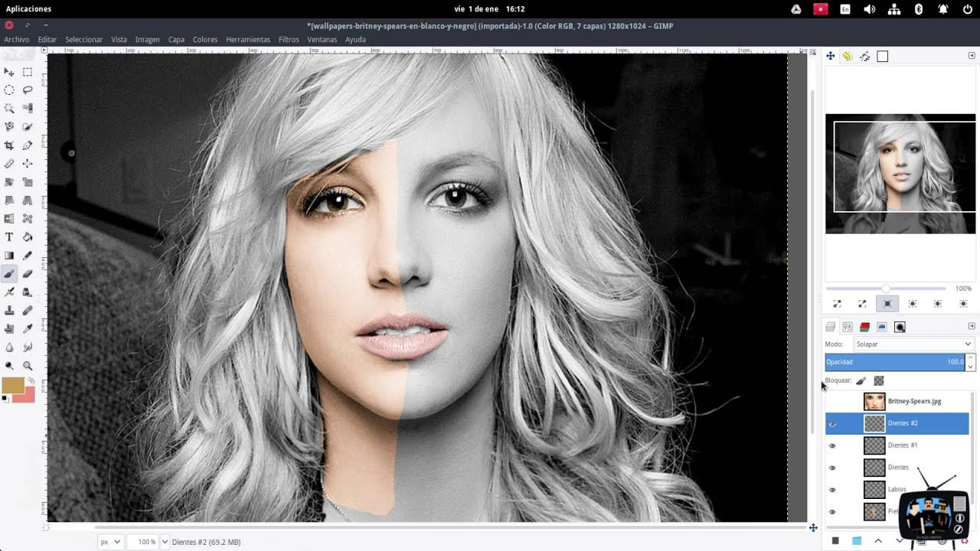The image size is (980, 551).
Task: Open the layer Modo dropdown
Action: [x=913, y=344]
